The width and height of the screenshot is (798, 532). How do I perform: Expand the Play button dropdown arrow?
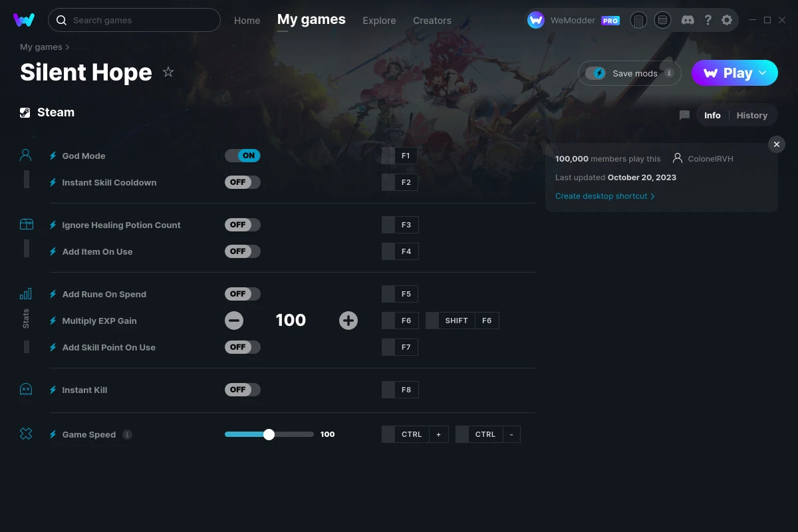pyautogui.click(x=763, y=73)
